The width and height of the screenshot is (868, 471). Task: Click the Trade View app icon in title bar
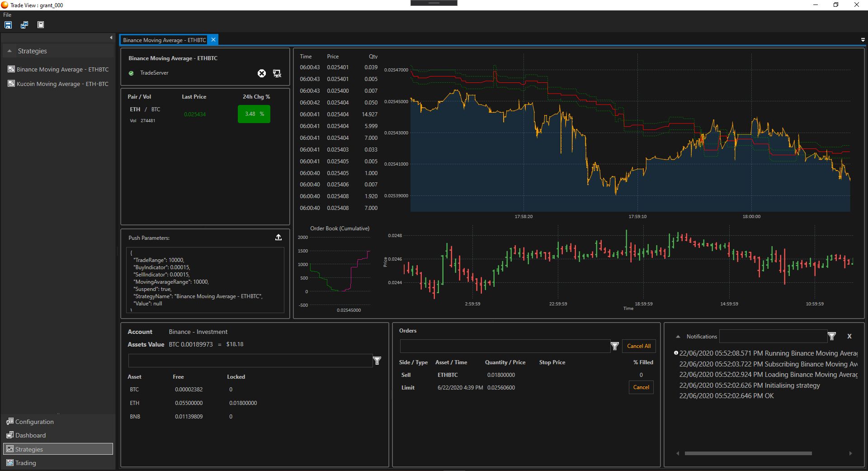[x=5, y=5]
